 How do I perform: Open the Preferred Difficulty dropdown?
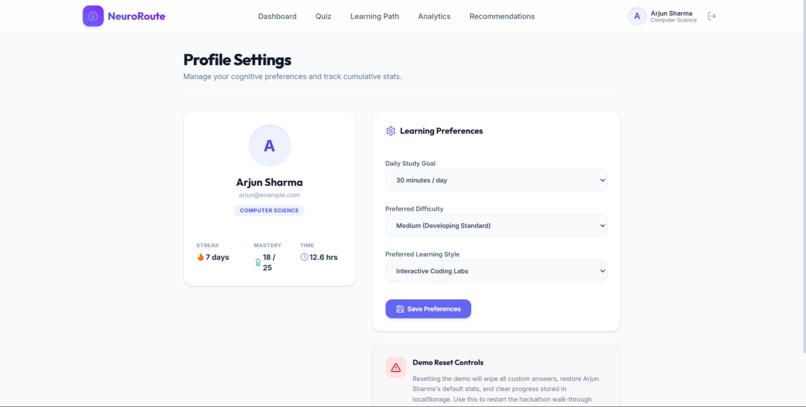(496, 226)
